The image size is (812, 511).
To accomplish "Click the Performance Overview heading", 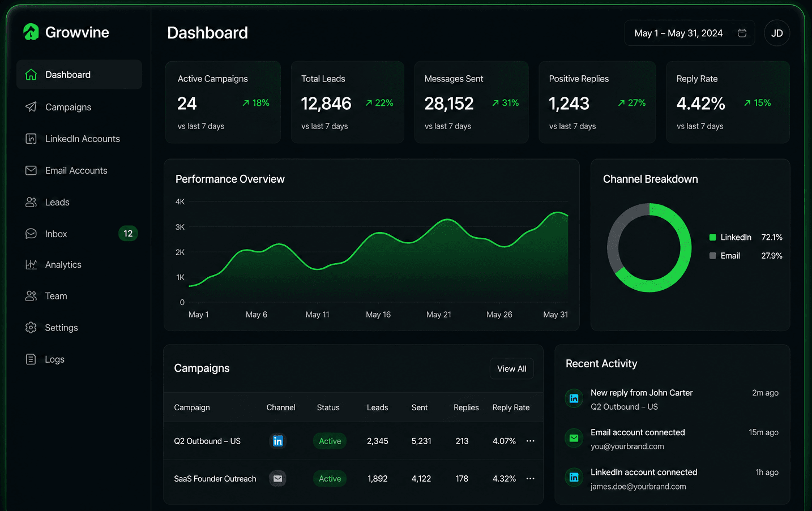I will 230,179.
